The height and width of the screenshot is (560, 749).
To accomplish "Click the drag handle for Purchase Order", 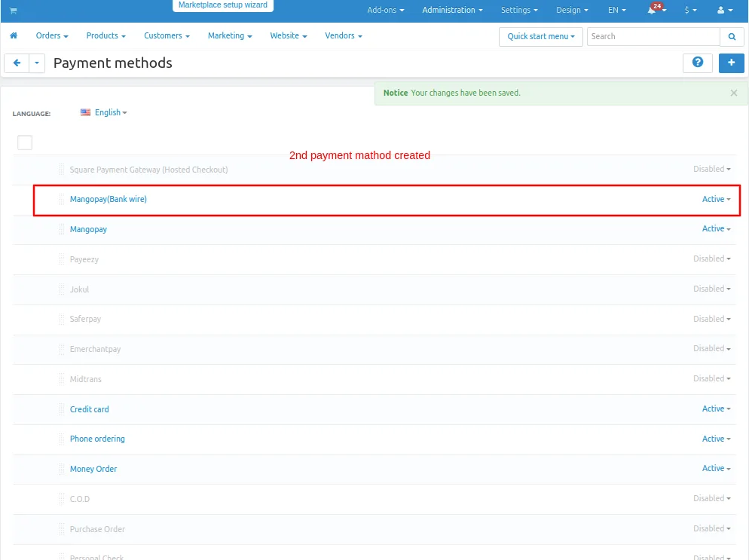I will pyautogui.click(x=62, y=529).
